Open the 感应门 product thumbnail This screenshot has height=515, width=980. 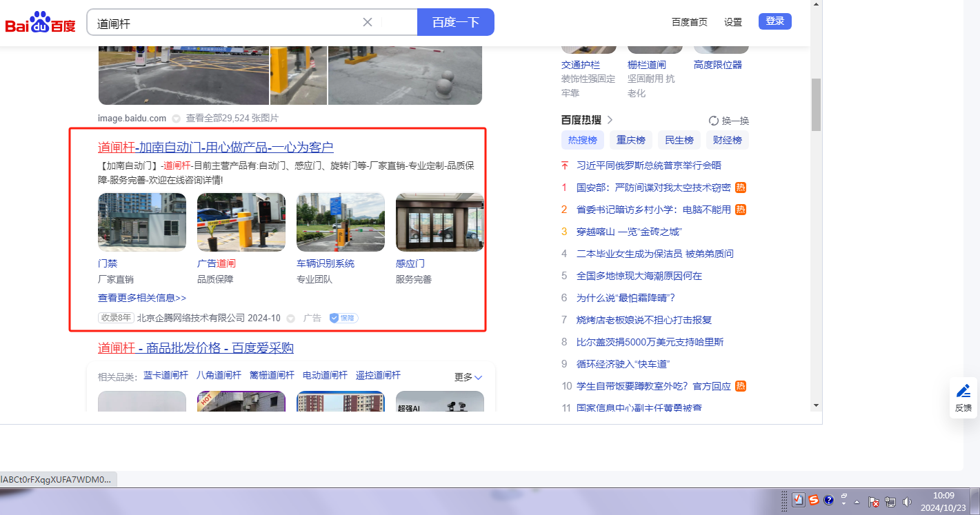click(x=440, y=222)
